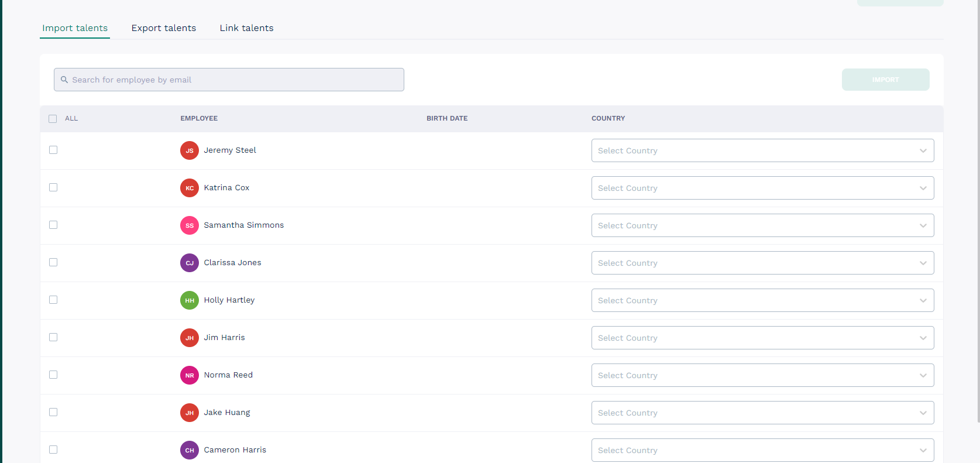Open the Link talents tab
980x463 pixels.
click(246, 28)
